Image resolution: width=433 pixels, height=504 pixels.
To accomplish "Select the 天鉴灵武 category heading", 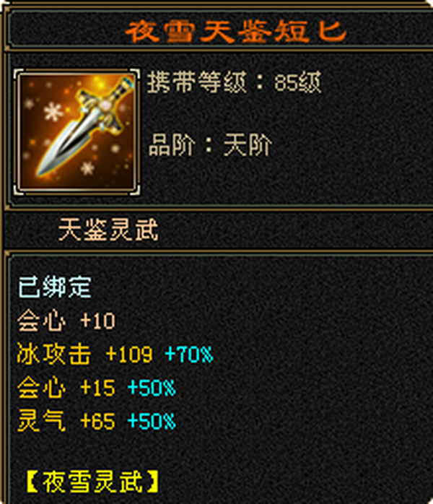I will pos(108,229).
